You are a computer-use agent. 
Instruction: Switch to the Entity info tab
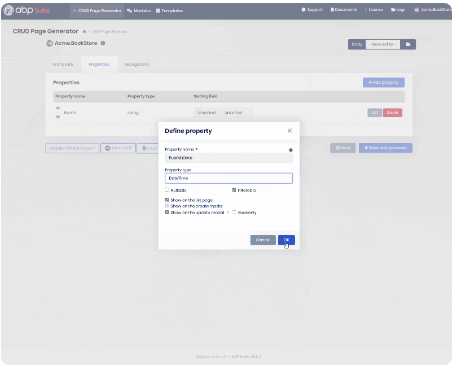[x=63, y=64]
